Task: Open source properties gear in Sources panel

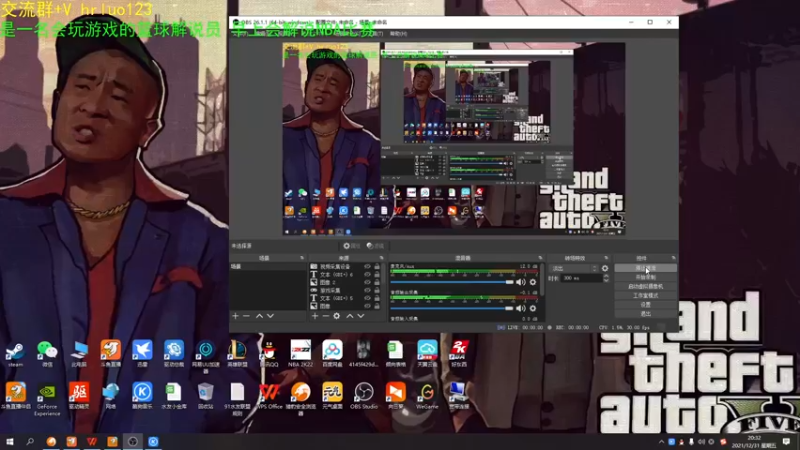Action: (x=337, y=316)
